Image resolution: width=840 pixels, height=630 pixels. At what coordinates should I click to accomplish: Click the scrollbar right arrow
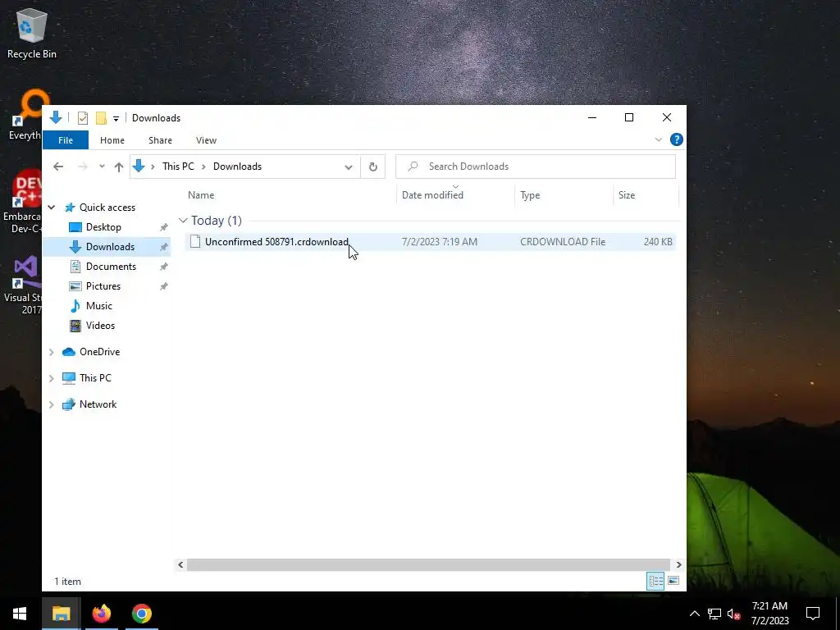tap(678, 564)
